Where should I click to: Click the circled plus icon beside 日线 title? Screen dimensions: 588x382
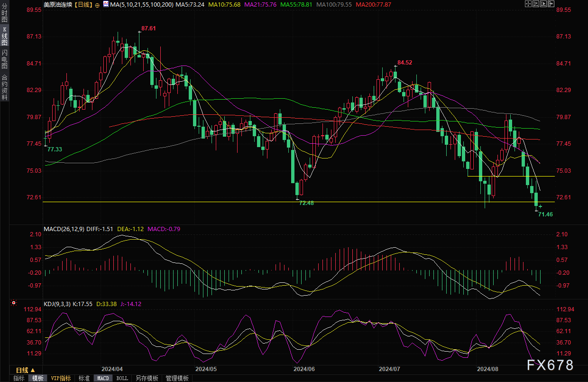click(98, 5)
